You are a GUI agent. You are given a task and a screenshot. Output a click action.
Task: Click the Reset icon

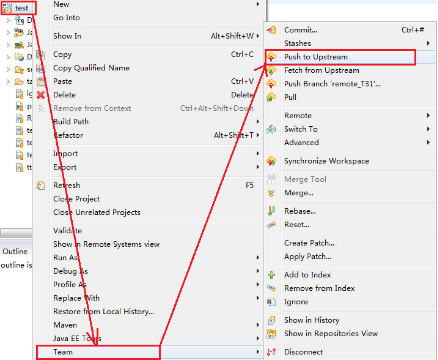(x=272, y=225)
